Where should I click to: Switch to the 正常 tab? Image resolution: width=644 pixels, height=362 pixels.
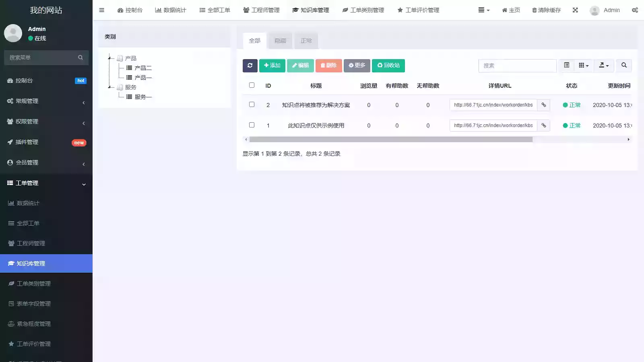(x=305, y=40)
